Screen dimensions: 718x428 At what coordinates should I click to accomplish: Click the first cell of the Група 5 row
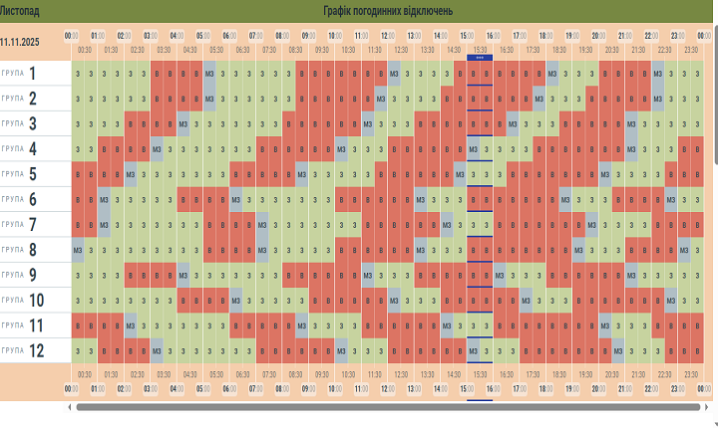pyautogui.click(x=78, y=174)
